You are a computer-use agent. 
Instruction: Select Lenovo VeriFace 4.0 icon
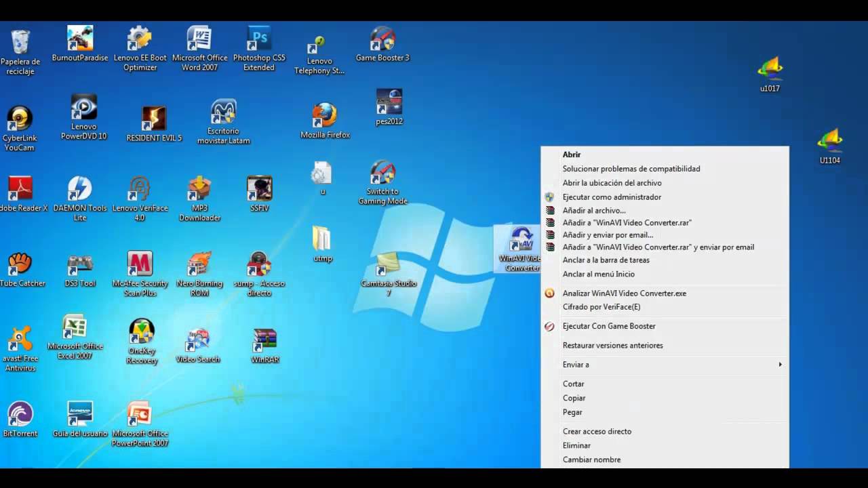[140, 199]
